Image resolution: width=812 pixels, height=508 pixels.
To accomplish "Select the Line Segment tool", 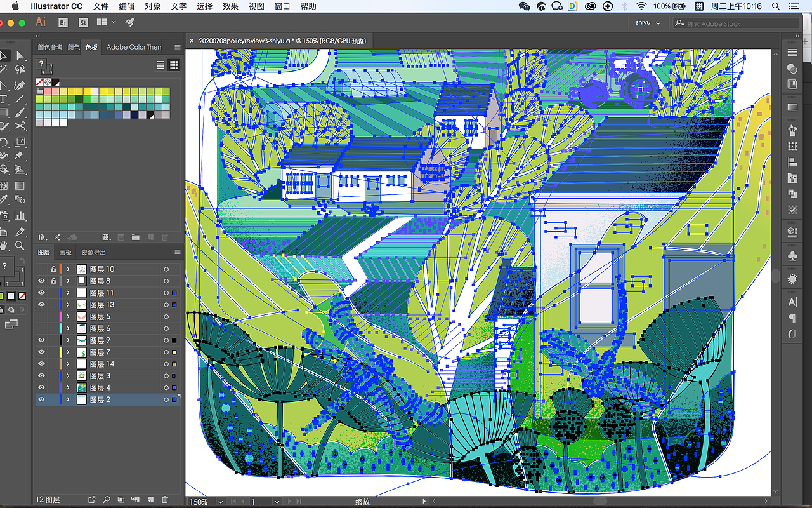I will [x=20, y=98].
